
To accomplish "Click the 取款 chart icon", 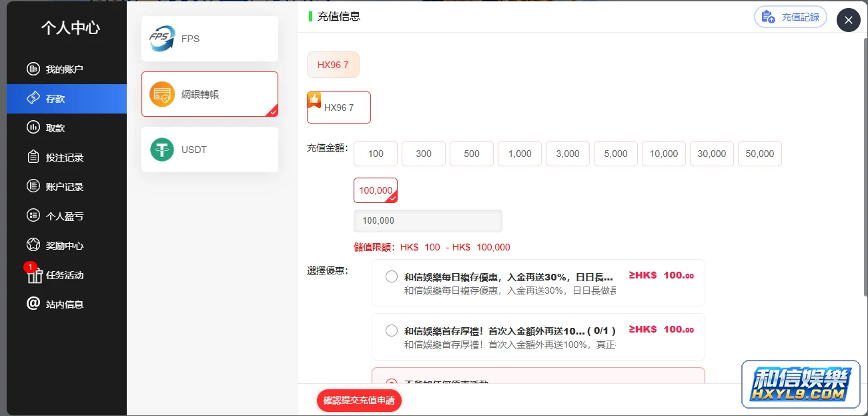I will tap(33, 128).
